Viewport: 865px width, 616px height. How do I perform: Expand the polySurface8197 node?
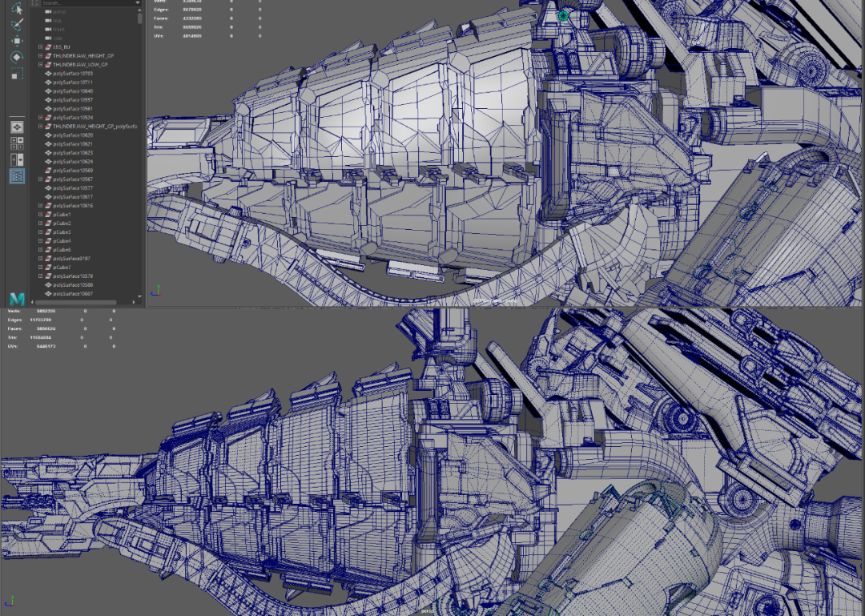coord(40,259)
